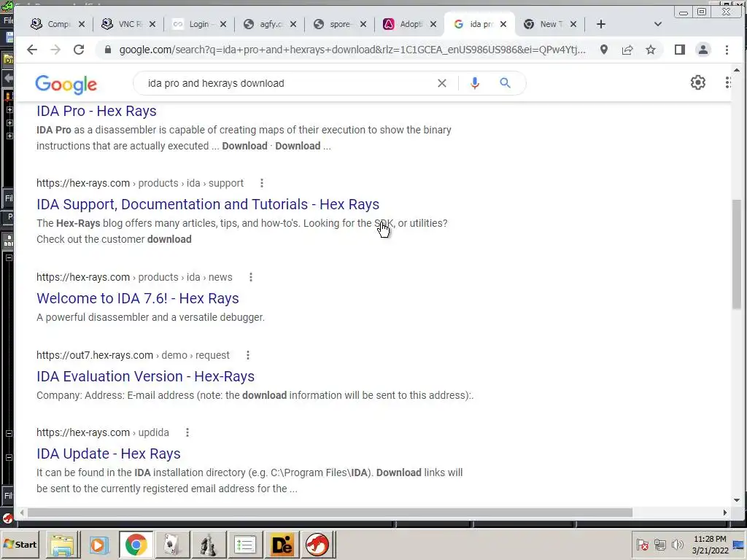Screen dimensions: 747x560
Task: Click the horizontal scrollbar thumb
Action: tap(330, 513)
